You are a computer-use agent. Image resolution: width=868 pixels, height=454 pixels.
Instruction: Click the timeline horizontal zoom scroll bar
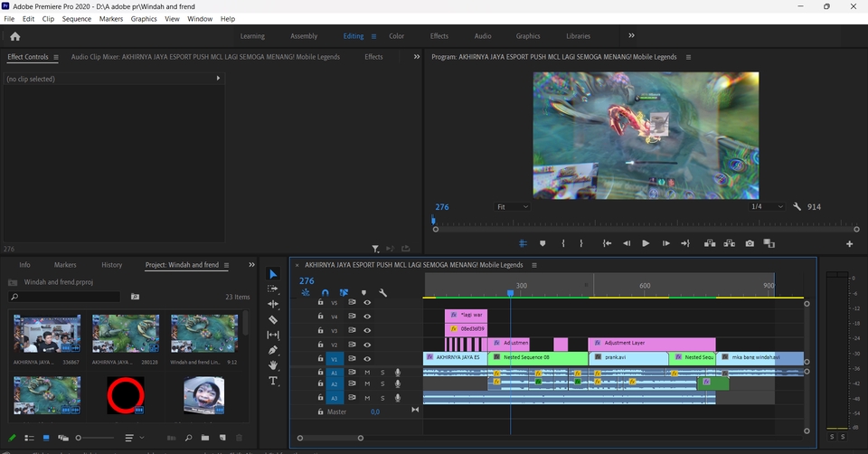point(330,438)
